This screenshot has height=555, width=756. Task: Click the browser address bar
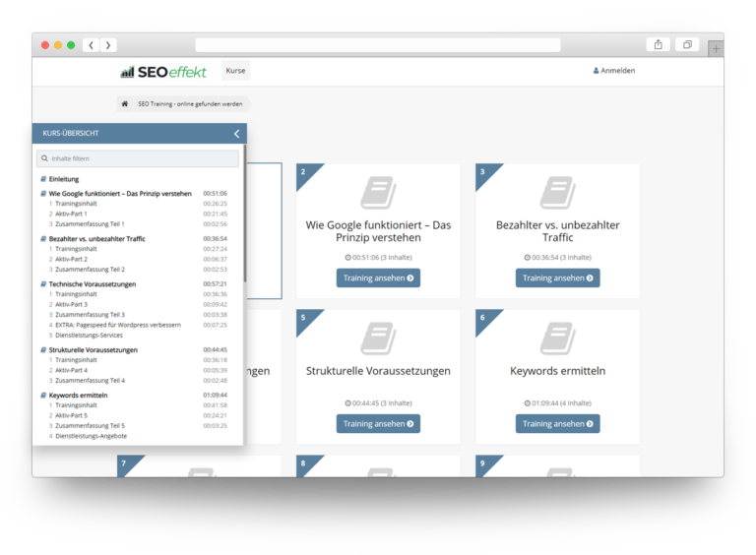click(378, 45)
